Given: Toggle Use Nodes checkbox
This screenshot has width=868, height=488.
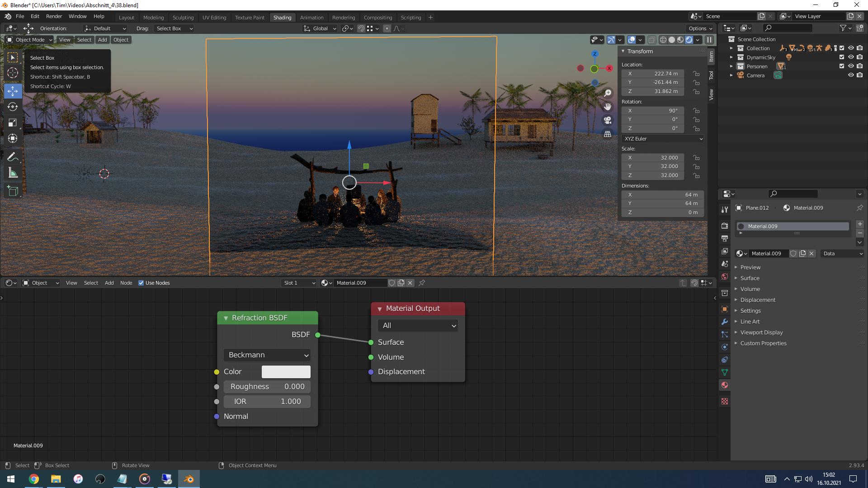Looking at the screenshot, I should click(140, 282).
